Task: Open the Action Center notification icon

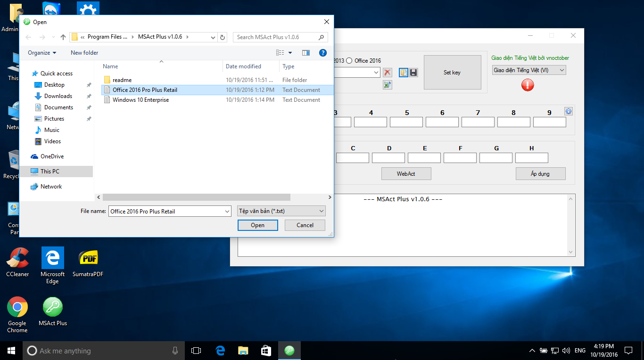Action: tap(628, 351)
